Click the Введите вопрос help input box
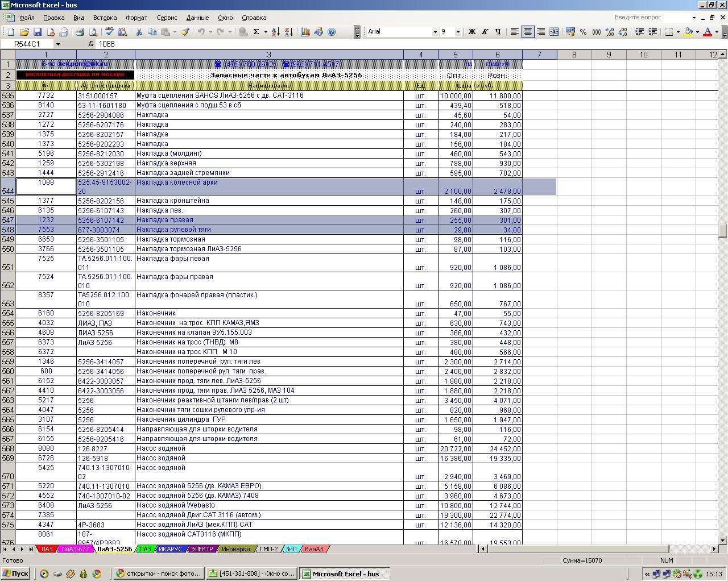Image resolution: width=728 pixels, height=582 pixels. [x=653, y=18]
